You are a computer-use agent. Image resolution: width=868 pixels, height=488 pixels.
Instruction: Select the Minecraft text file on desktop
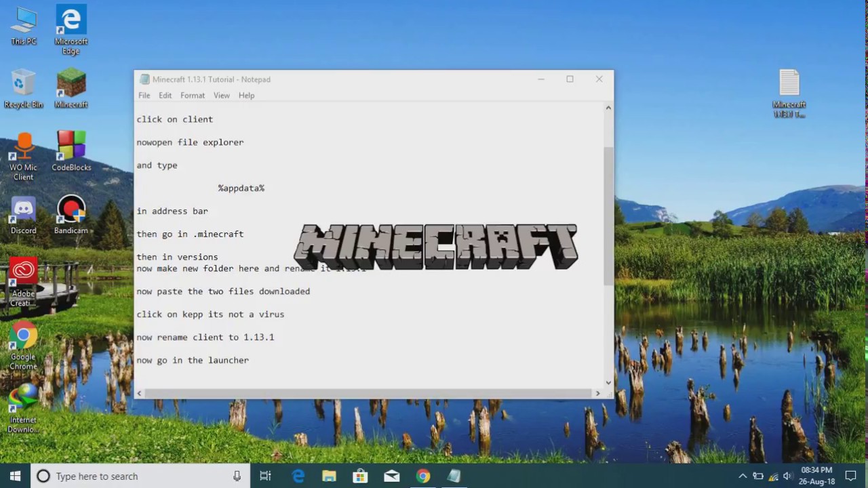(789, 94)
